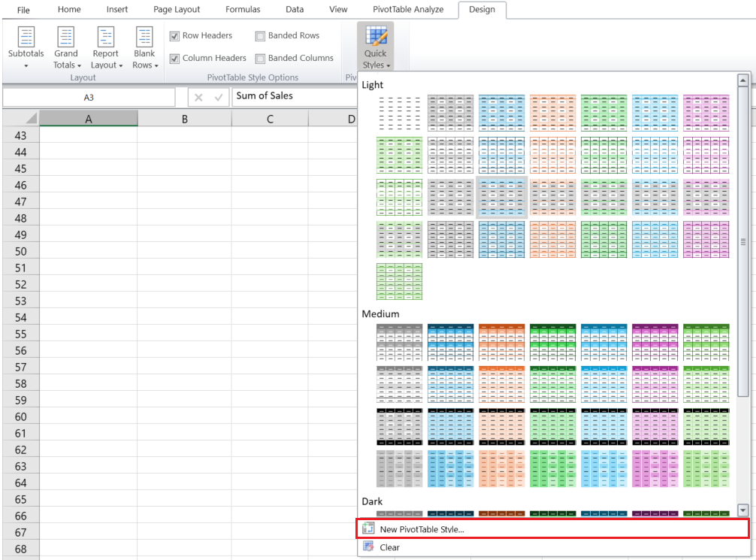Switch to the Formulas tab
This screenshot has width=756, height=560.
243,9
